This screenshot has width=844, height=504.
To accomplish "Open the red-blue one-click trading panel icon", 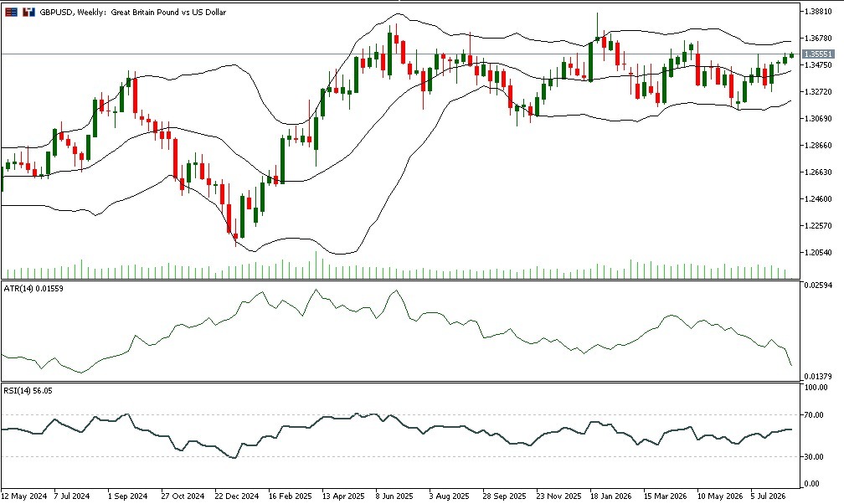I will 11,12.
